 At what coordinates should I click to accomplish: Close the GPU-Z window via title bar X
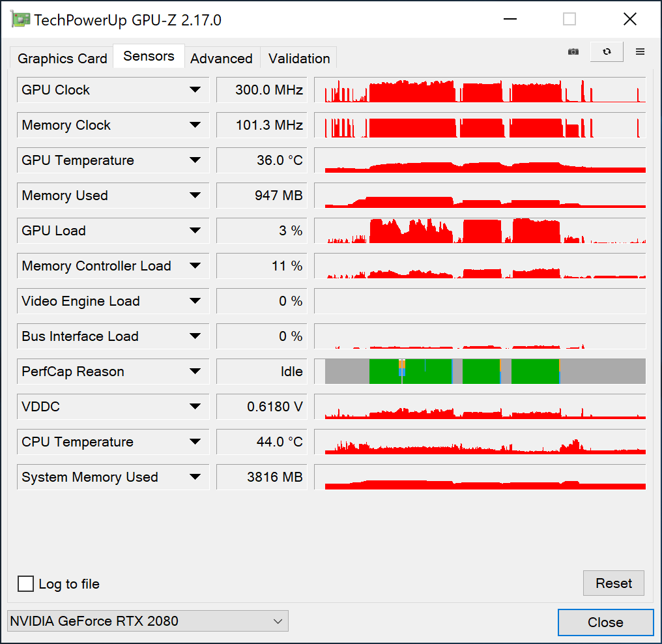[629, 19]
